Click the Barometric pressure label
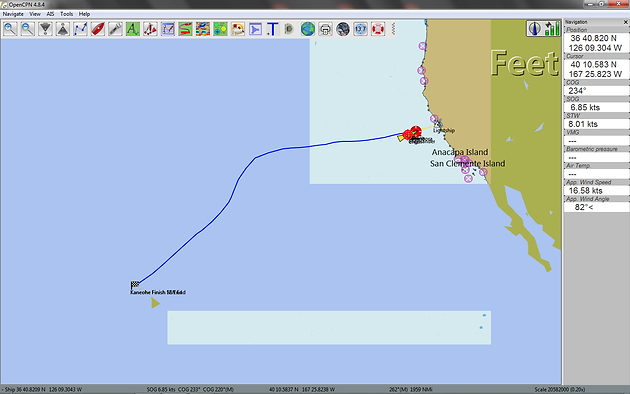The height and width of the screenshot is (394, 630). pos(592,149)
